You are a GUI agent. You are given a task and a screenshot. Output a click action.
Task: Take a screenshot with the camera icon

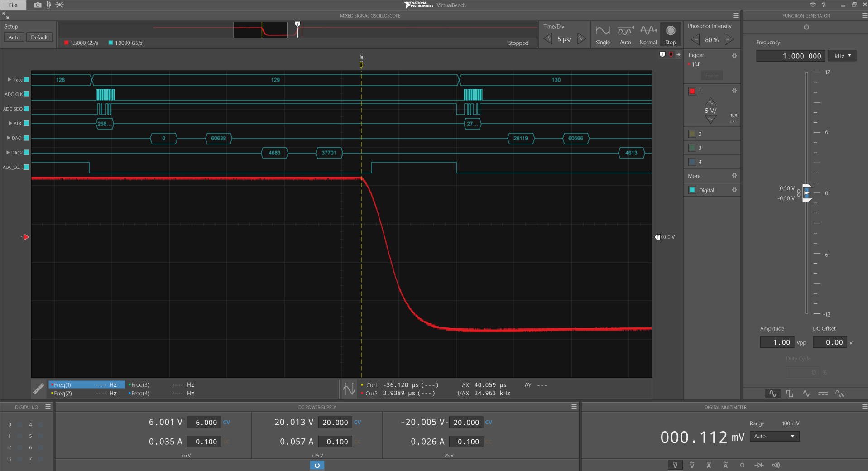(38, 5)
